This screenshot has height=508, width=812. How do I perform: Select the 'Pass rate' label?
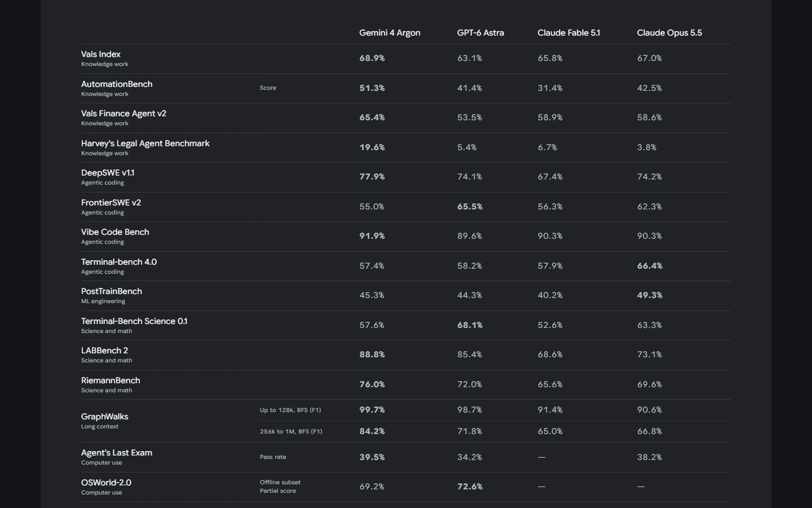pyautogui.click(x=273, y=457)
